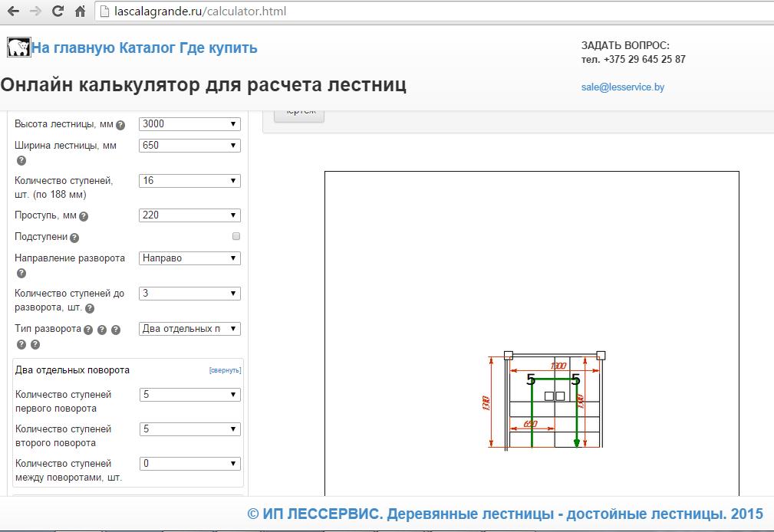The width and height of the screenshot is (774, 532).
Task: Click the browser back arrow
Action: point(13,11)
